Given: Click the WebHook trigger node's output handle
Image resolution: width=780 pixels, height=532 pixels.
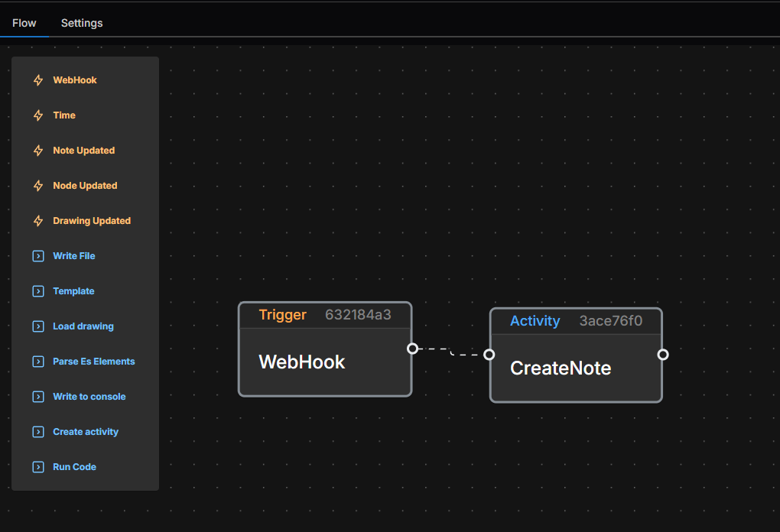Looking at the screenshot, I should click(x=412, y=349).
